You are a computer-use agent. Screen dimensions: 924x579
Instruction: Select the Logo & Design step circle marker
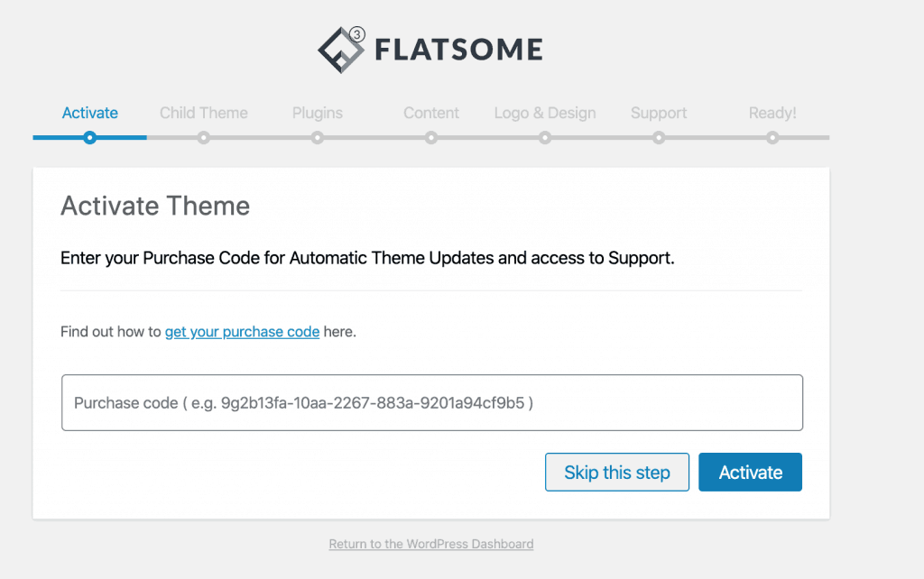[x=544, y=137]
